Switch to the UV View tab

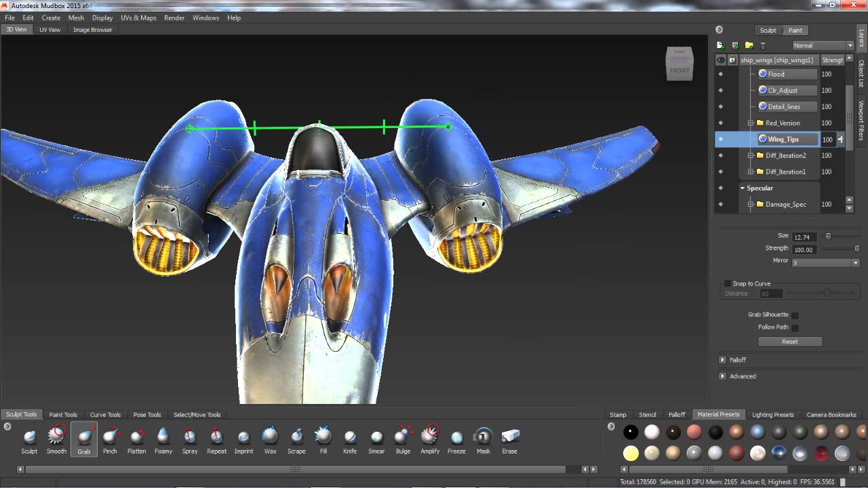coord(50,30)
